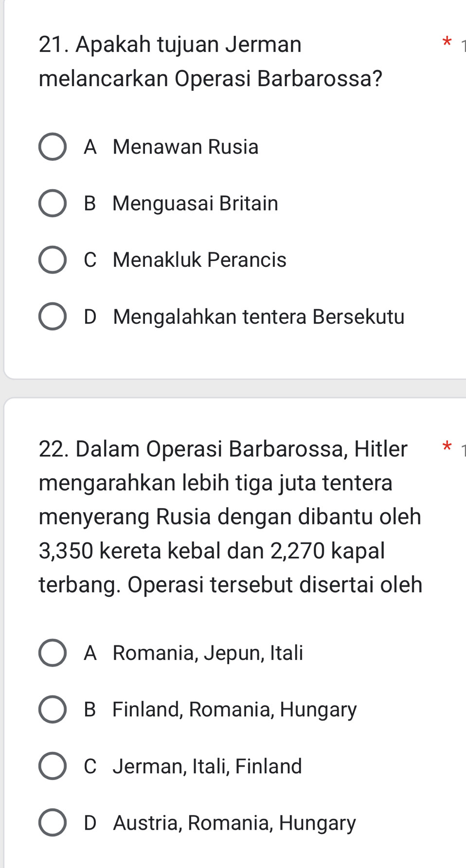Screen dimensions: 466x868
Task: Select radio button for 'Romania, Jepun, Itali'
Action: 53,653
